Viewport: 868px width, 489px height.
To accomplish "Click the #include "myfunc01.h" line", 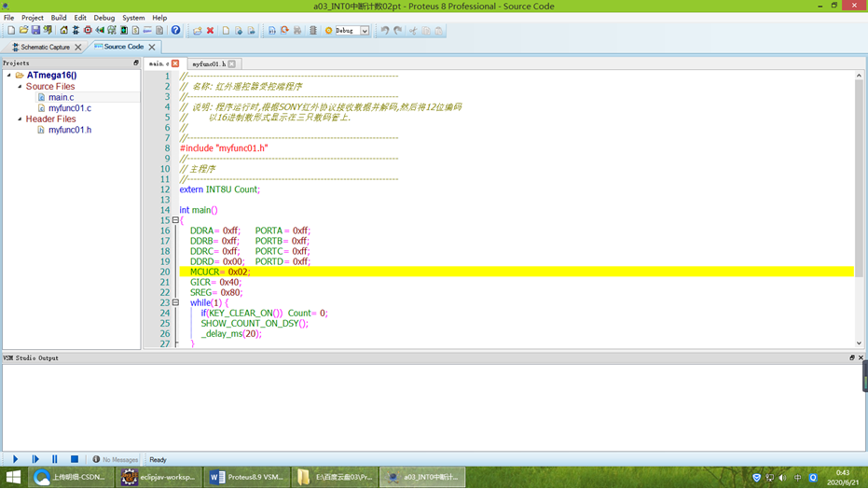I will tap(224, 148).
